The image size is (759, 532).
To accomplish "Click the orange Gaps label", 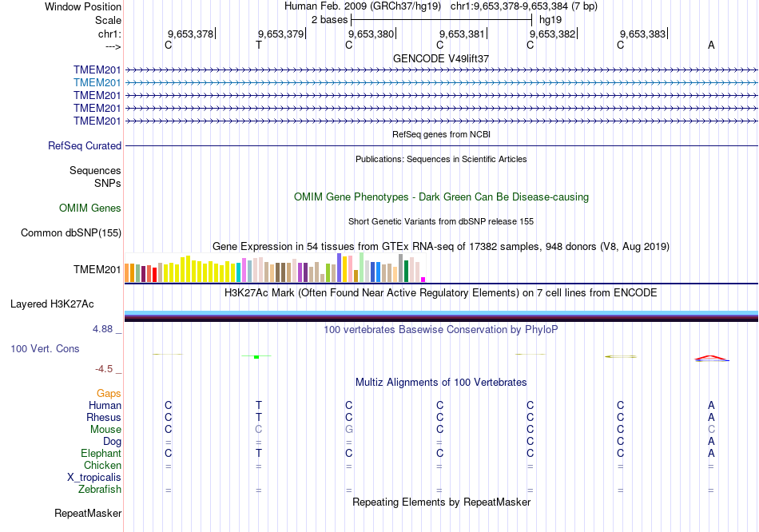I will tap(109, 394).
